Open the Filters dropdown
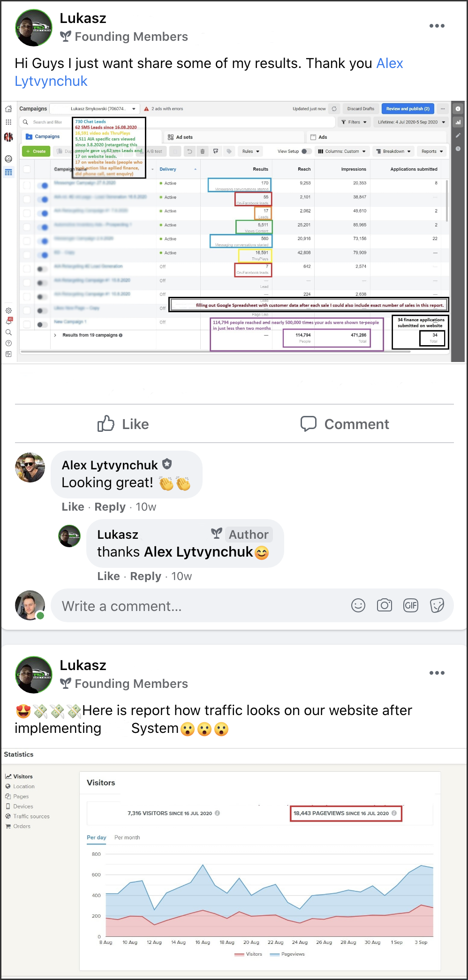Screen dimensions: 468x980 (354, 122)
